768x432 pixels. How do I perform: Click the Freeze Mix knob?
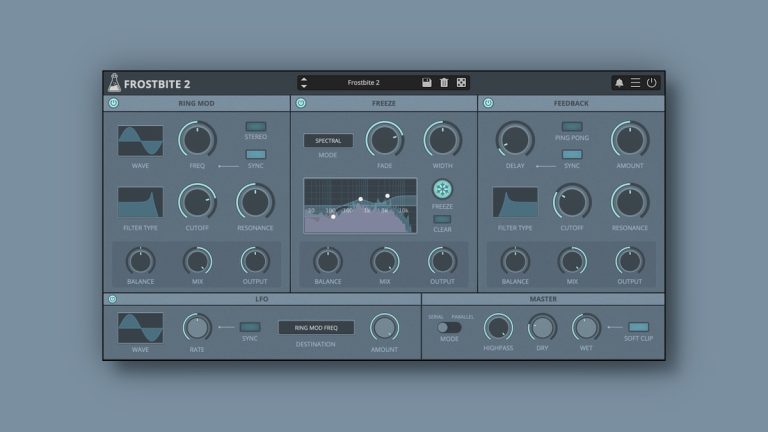(384, 261)
